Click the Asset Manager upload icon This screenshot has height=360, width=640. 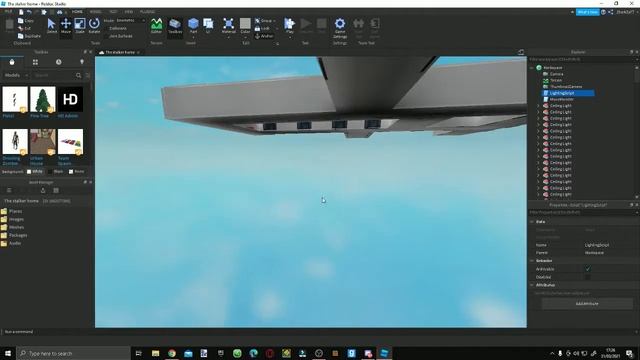(43, 191)
